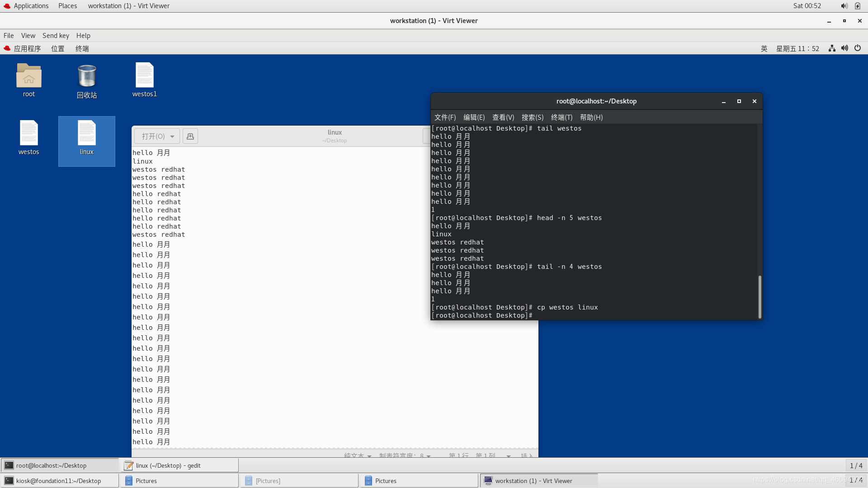Open the bracketed [Pictures] taskbar item
Viewport: 868px width, 488px height.
(x=299, y=481)
